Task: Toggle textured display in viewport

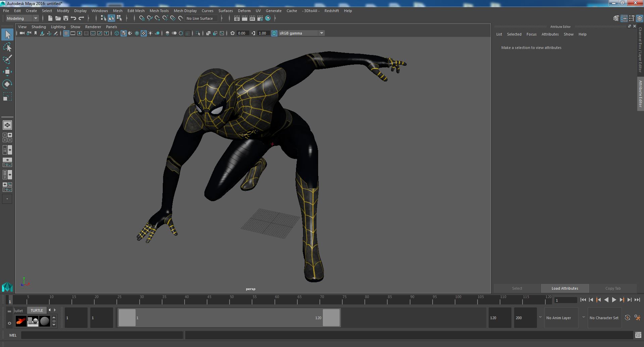Action: pyautogui.click(x=144, y=33)
